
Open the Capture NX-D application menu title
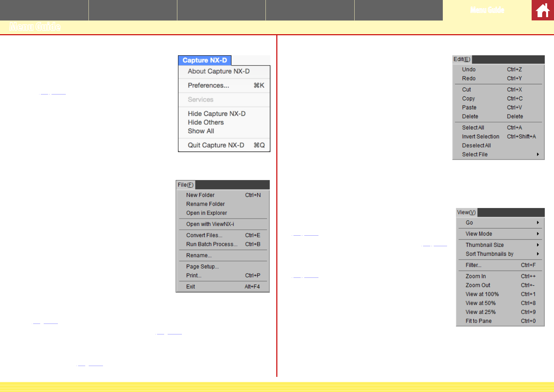point(205,60)
